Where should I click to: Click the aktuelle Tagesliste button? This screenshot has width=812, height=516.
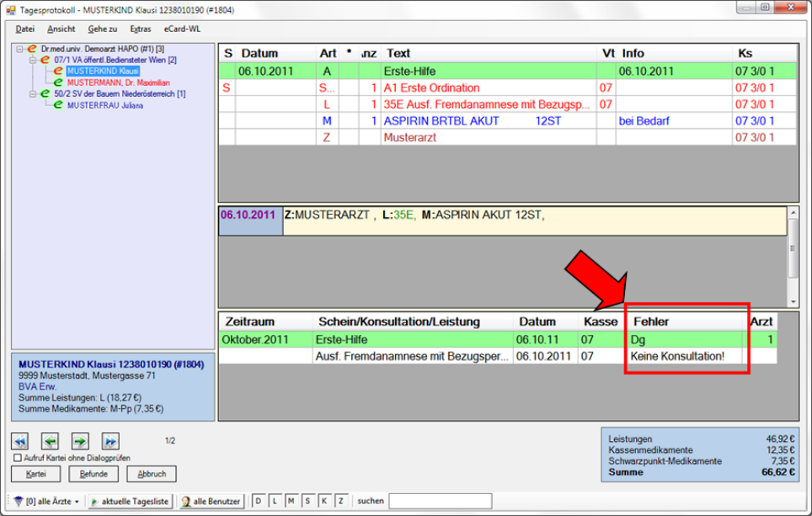[130, 502]
